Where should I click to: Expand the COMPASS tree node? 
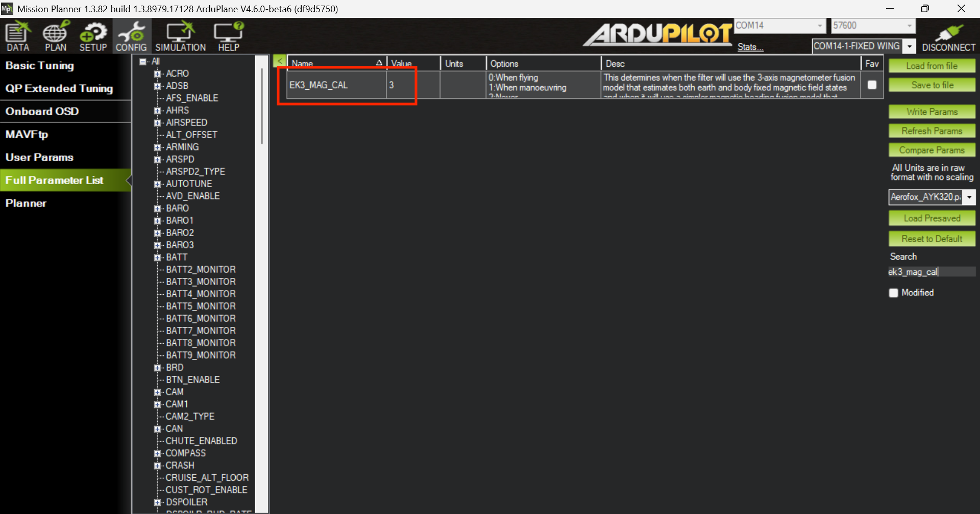158,453
